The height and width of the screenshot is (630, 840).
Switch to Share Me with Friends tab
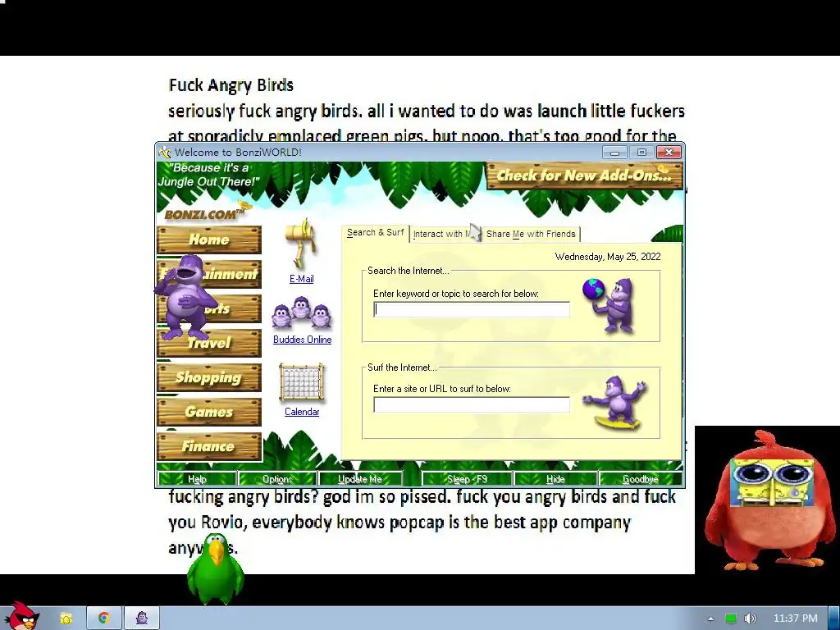coord(531,234)
